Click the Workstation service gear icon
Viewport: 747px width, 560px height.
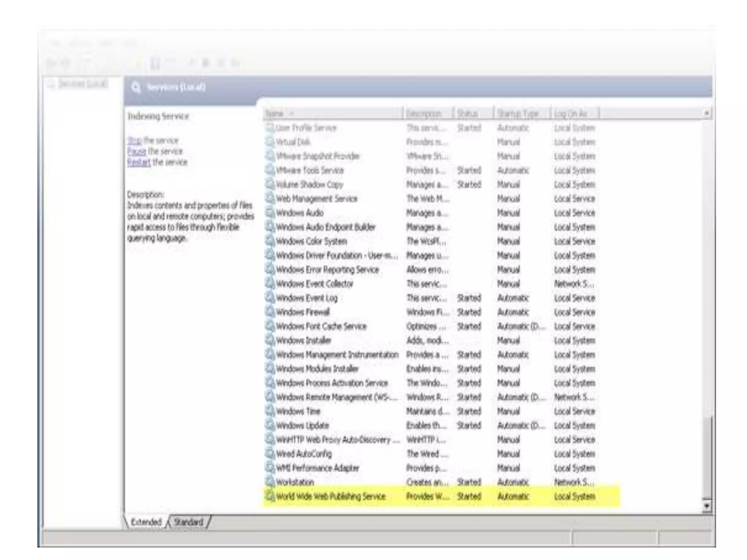click(x=270, y=482)
